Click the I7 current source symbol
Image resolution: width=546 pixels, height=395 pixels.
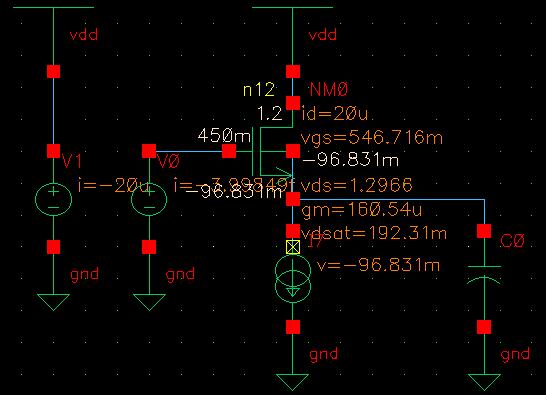pos(293,279)
